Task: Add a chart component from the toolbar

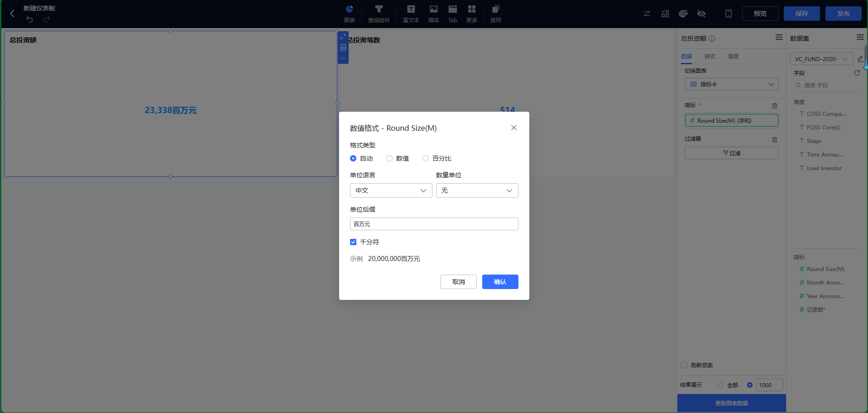Action: pos(349,14)
